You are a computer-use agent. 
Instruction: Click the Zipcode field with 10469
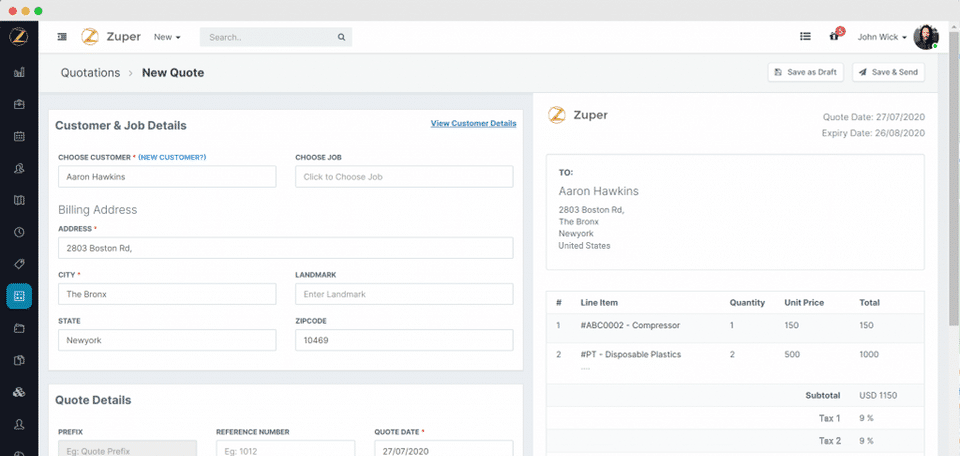404,340
